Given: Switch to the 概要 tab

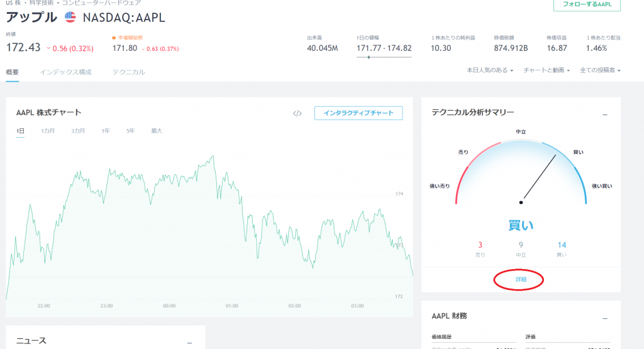Looking at the screenshot, I should 13,72.
